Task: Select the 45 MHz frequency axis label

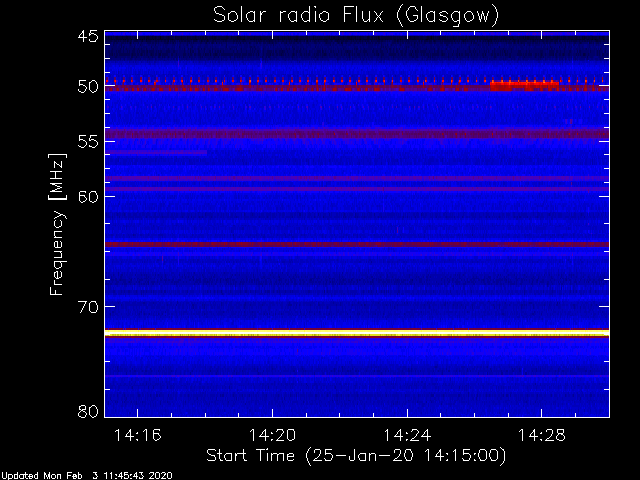Action: point(88,36)
